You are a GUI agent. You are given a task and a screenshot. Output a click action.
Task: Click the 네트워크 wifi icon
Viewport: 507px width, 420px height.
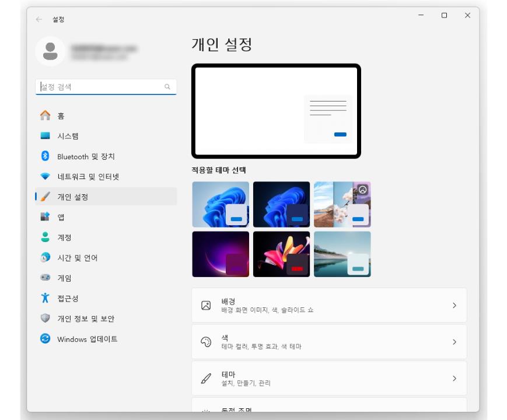tap(46, 176)
